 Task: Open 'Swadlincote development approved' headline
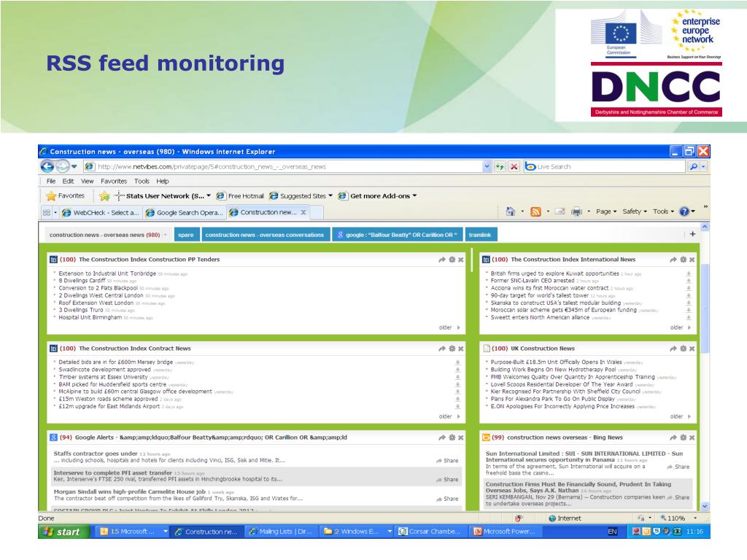pos(104,369)
